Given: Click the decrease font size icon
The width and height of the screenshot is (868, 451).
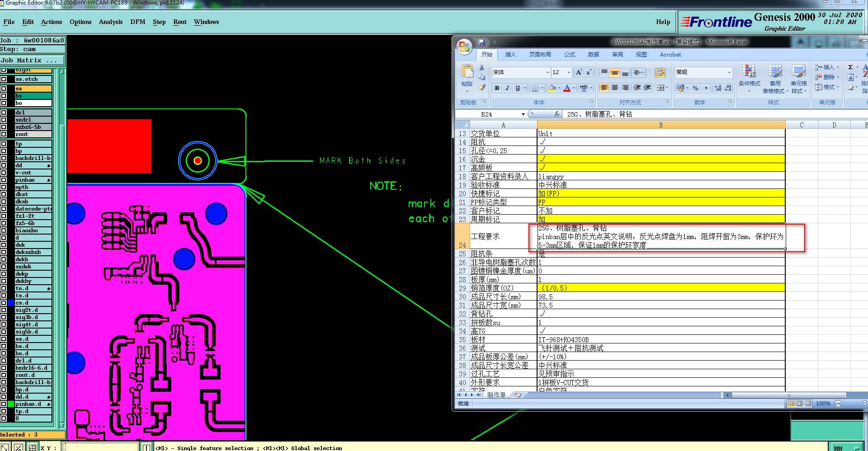Looking at the screenshot, I should coord(589,72).
